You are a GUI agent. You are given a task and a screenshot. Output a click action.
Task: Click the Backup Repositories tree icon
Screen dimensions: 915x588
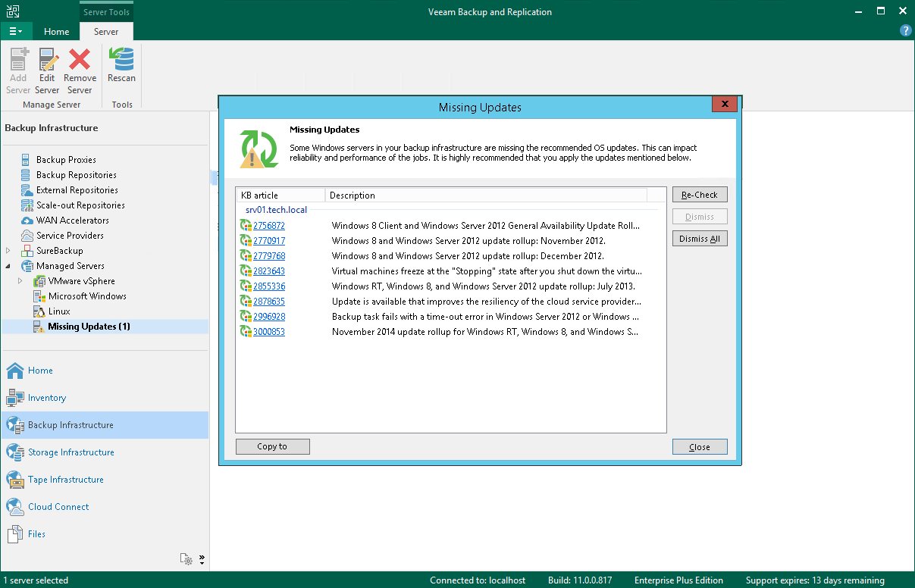27,175
